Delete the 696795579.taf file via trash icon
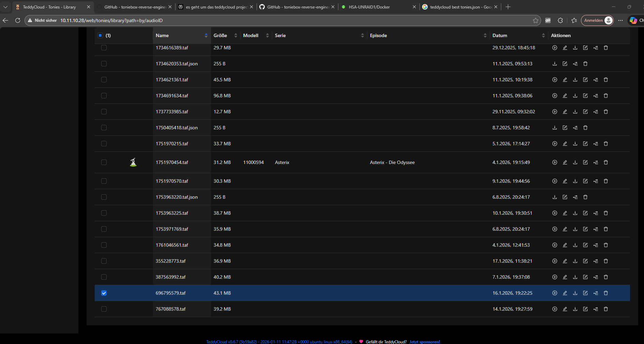The image size is (644, 344). coord(605,293)
